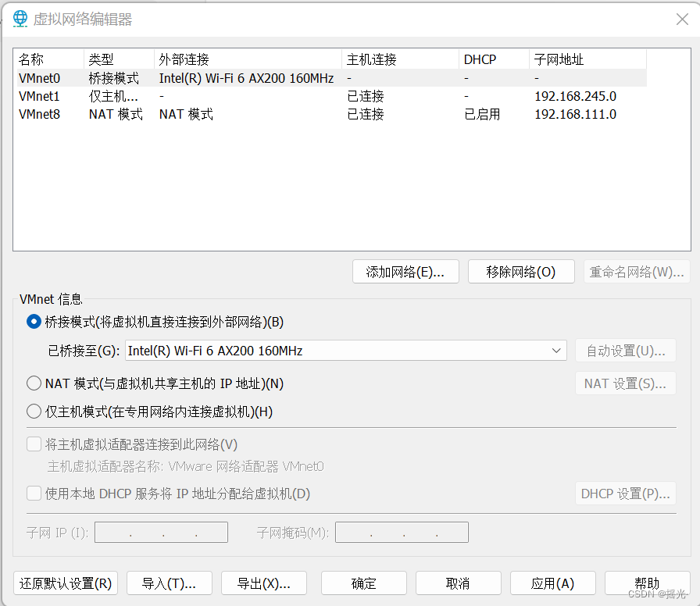Click 仅主机... type cell of VMnet1
Image resolution: width=700 pixels, height=606 pixels.
pos(113,96)
